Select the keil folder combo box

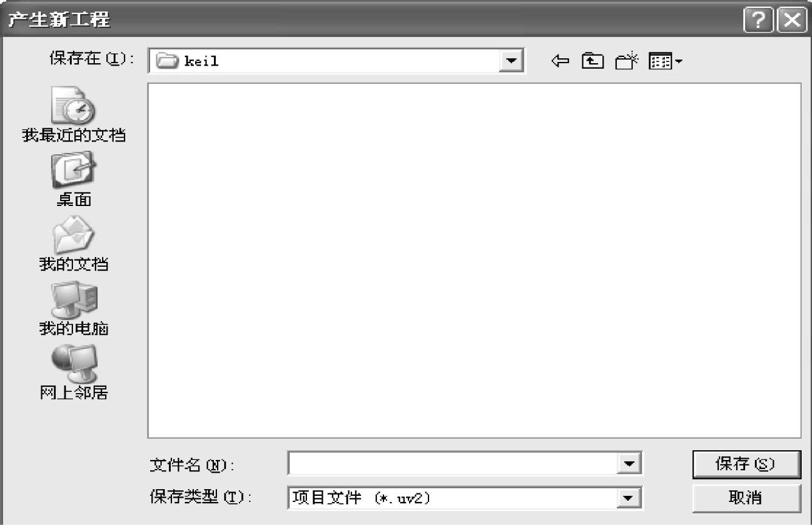(x=336, y=61)
